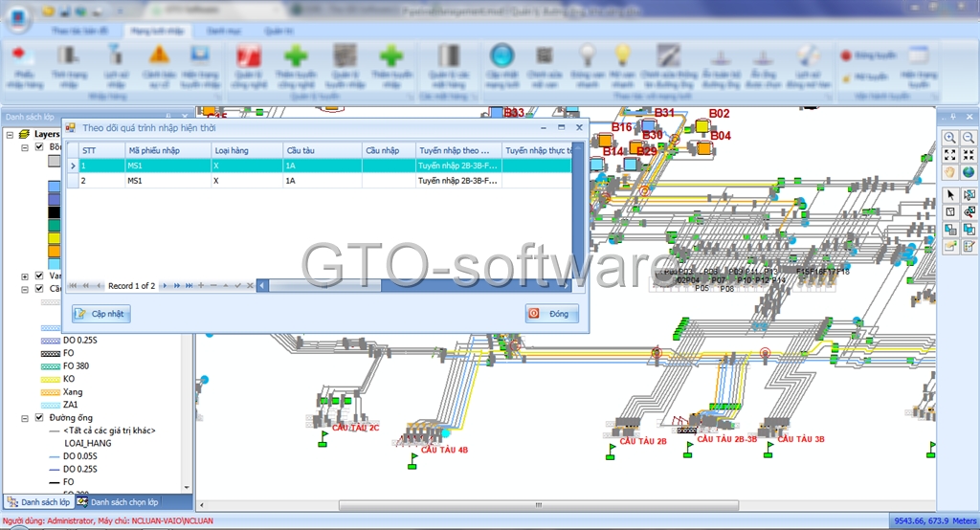Viewport: 980px width, 530px height.
Task: Toggle the 'Đường ống' layer checkbox
Action: tap(39, 417)
